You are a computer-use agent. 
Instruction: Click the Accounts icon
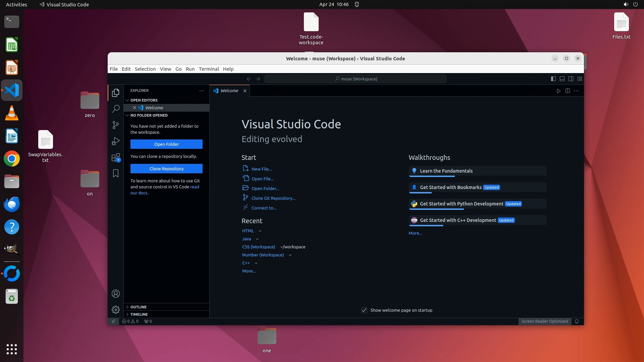(x=116, y=294)
